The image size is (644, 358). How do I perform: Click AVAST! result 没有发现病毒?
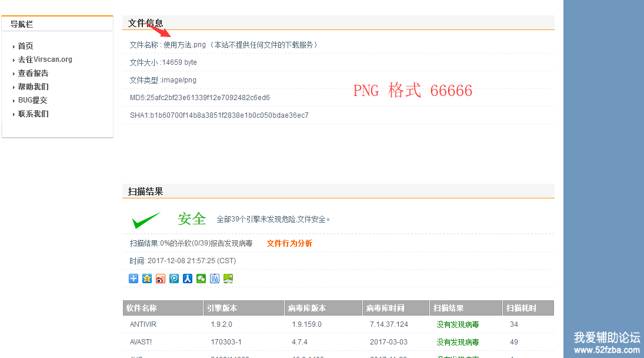click(x=458, y=342)
